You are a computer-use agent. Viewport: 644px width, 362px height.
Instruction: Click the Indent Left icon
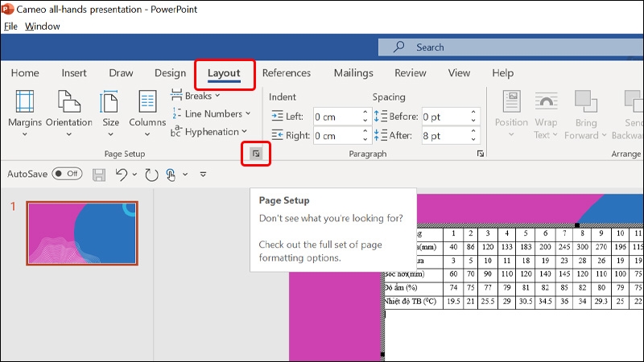tap(277, 117)
